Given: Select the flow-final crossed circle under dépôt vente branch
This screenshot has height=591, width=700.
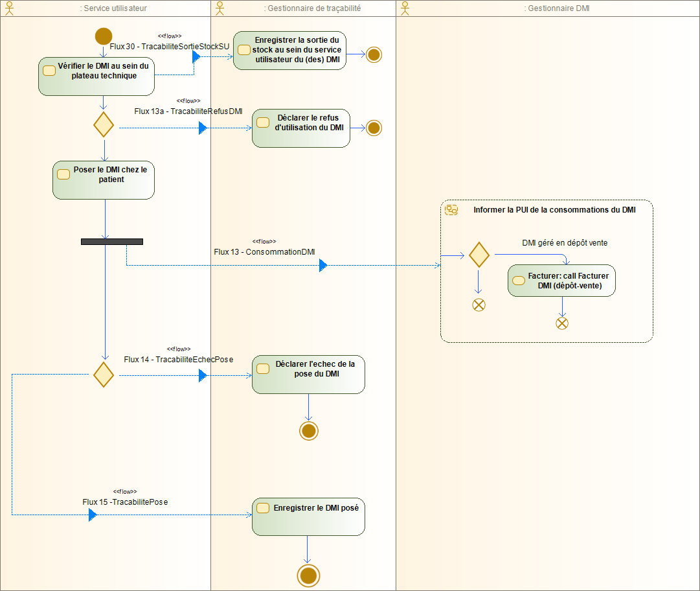Looking at the screenshot, I should point(562,323).
